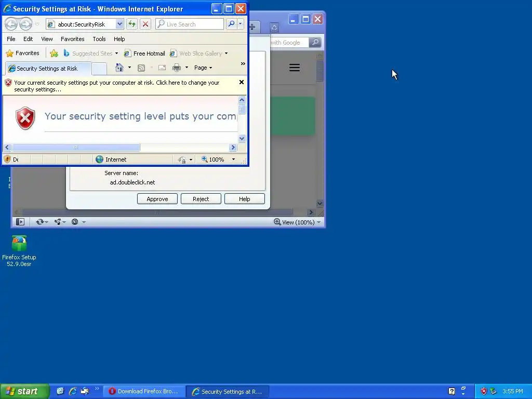Image resolution: width=532 pixels, height=399 pixels.
Task: Open recent pages dropdown next to Forward
Action: (x=37, y=24)
